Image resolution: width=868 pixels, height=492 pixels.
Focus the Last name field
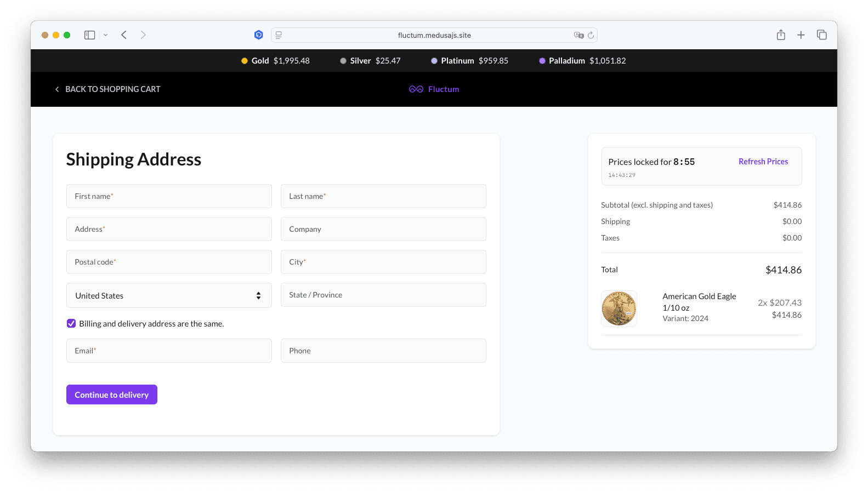click(383, 196)
